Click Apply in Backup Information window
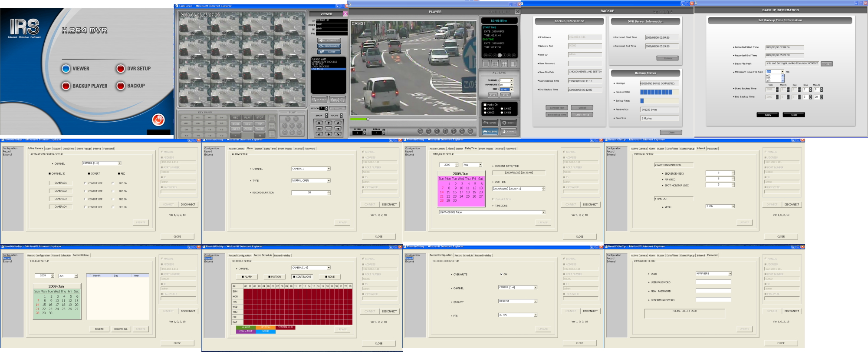Viewport: 868px width, 352px height. [768, 115]
